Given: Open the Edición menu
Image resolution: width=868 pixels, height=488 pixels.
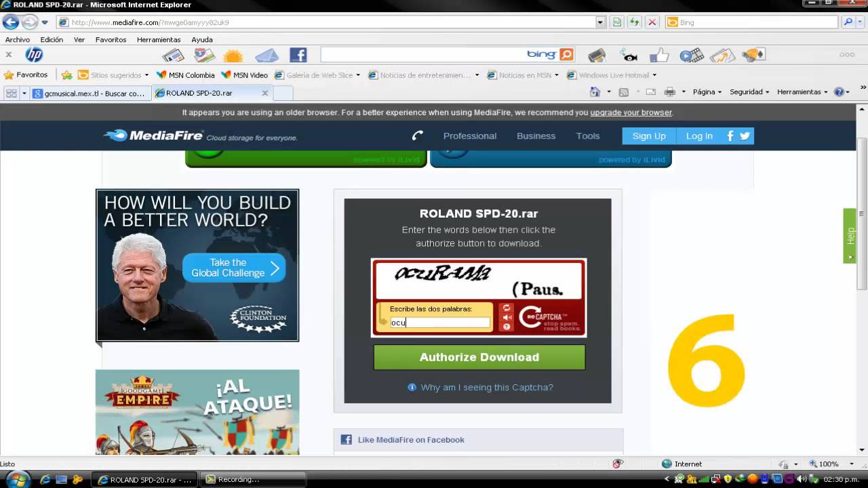Looking at the screenshot, I should click(52, 40).
